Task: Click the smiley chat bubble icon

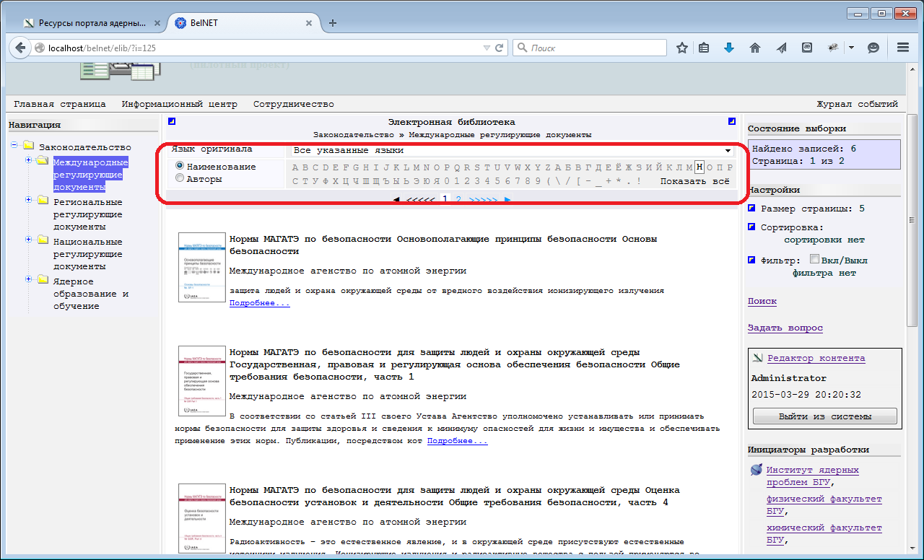Action: click(x=873, y=48)
